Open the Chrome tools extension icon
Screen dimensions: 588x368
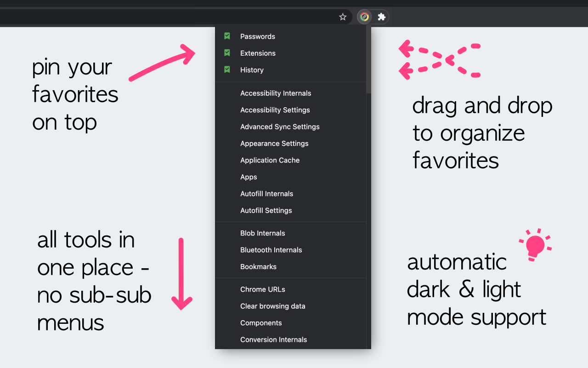[364, 17]
